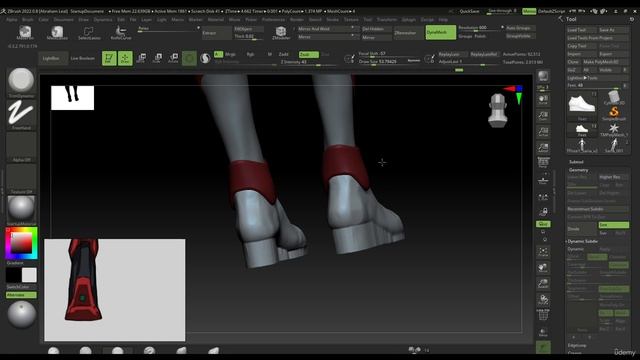Select the white main color swatch
640x360 pixels.
(x=29, y=275)
